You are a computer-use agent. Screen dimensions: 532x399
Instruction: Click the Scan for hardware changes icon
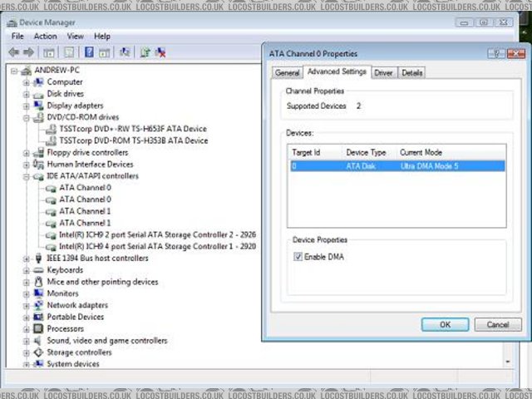click(125, 52)
